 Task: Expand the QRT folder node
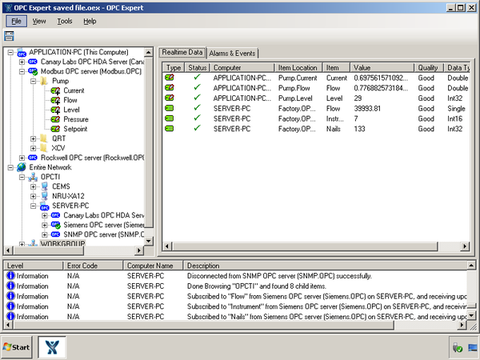pos(33,139)
